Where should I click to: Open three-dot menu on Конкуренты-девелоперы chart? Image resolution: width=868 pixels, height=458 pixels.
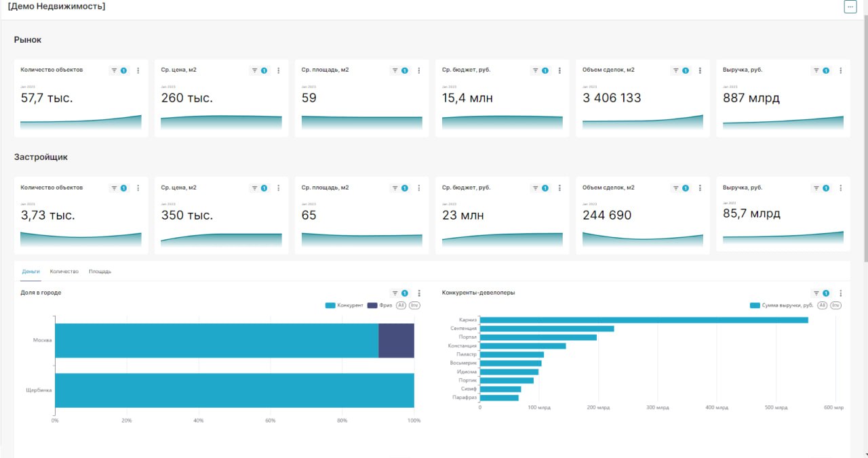pyautogui.click(x=841, y=293)
